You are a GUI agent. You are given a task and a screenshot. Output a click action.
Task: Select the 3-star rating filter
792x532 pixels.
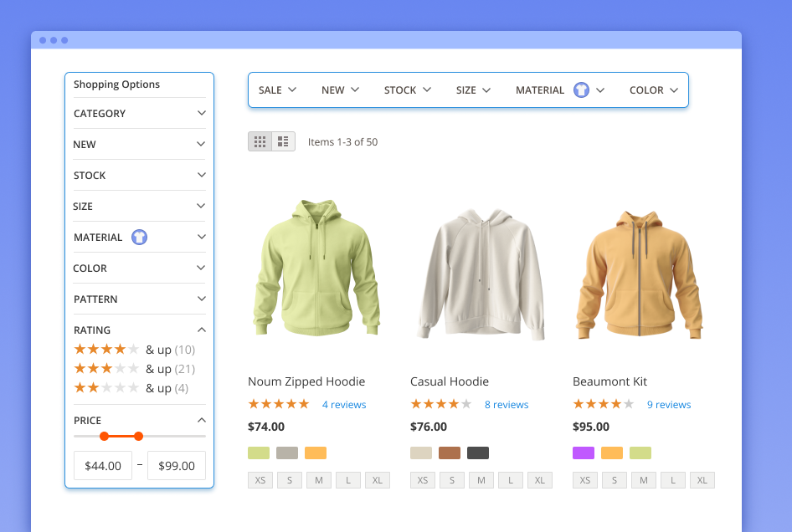(x=107, y=368)
